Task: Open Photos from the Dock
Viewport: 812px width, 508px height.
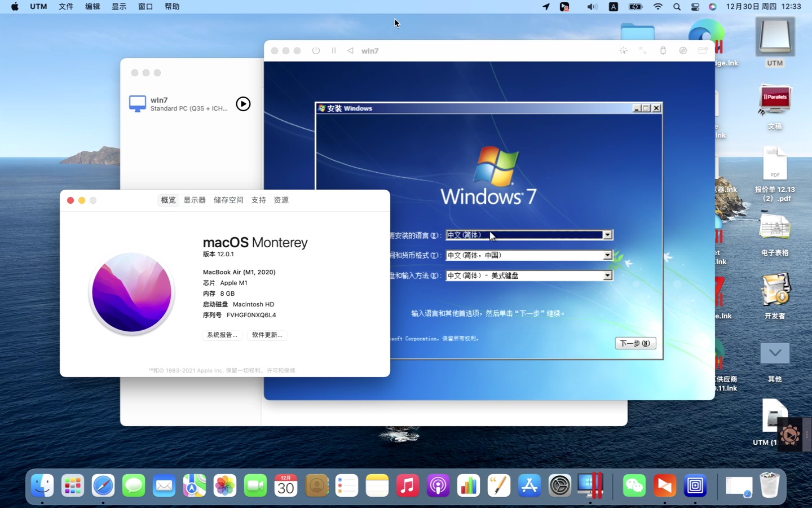Action: 225,485
